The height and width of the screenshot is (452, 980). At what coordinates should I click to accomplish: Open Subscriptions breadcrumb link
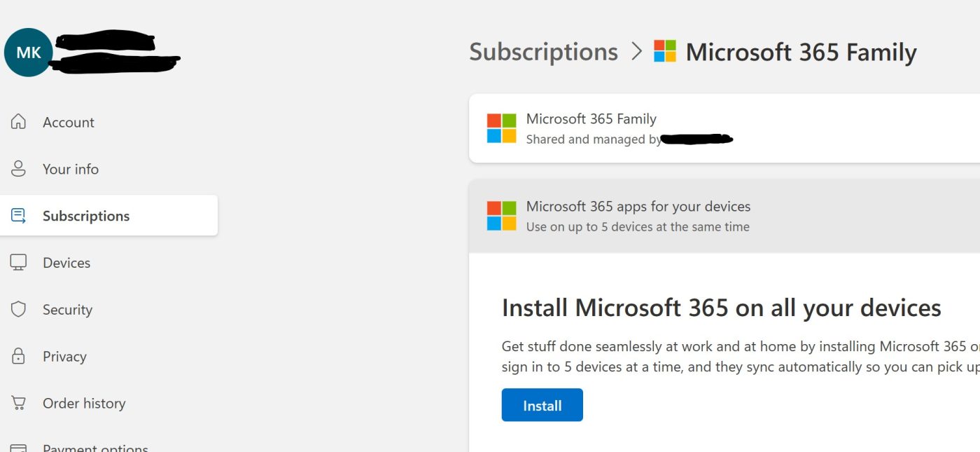pos(542,51)
